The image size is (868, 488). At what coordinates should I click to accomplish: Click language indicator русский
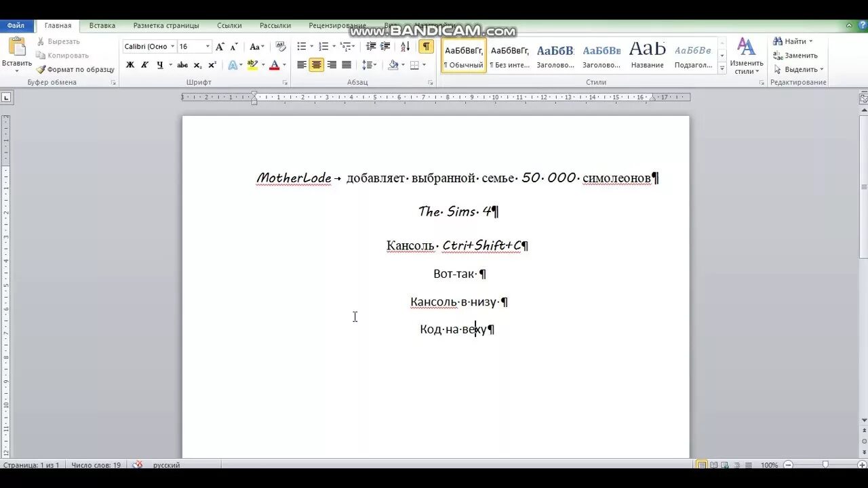coord(166,465)
